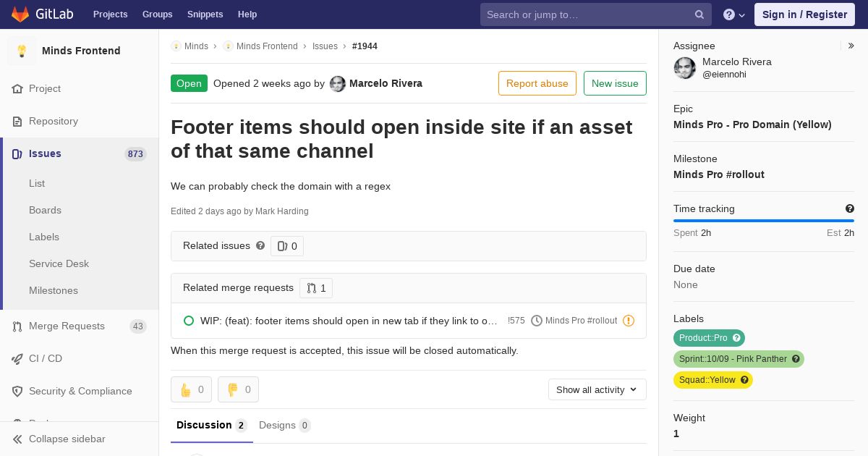Click the related merge requests count badge

point(316,288)
